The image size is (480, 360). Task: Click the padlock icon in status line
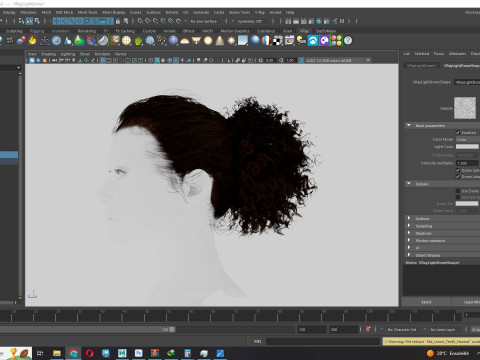[x=118, y=21]
